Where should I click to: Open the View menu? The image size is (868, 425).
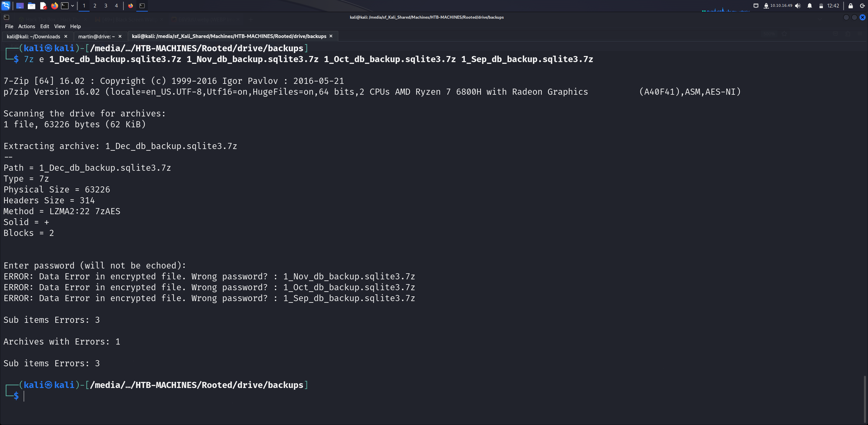(x=59, y=26)
